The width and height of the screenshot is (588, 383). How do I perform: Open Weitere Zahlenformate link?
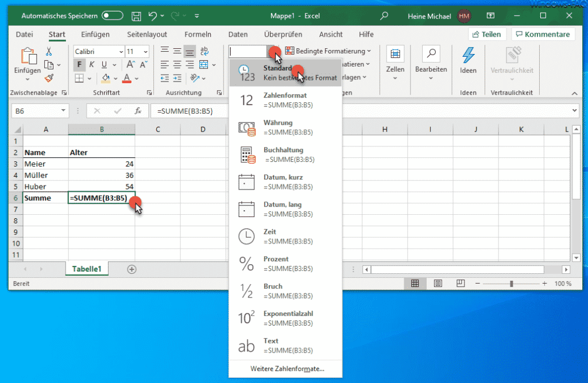287,369
